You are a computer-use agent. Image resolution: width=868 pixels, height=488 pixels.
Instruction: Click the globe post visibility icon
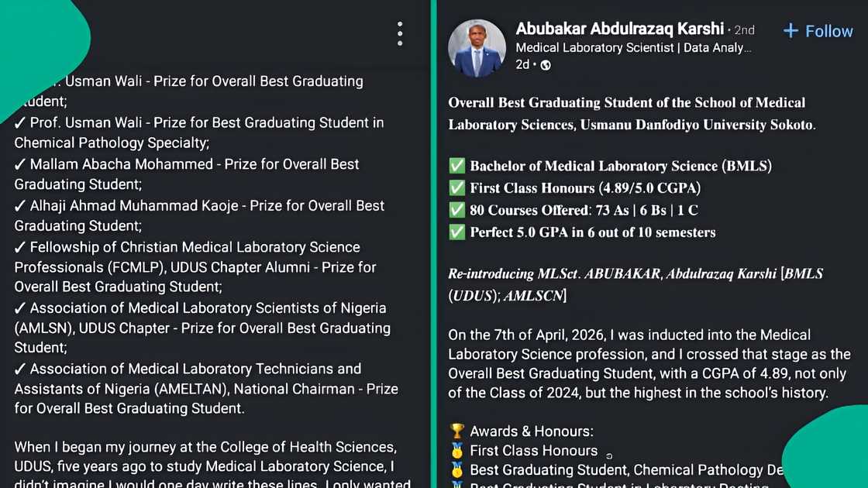click(545, 66)
